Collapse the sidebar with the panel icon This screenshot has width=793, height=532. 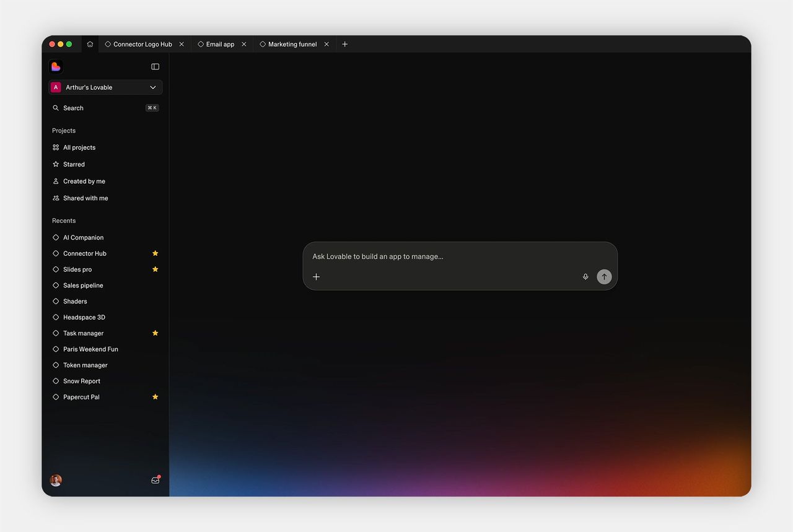155,66
